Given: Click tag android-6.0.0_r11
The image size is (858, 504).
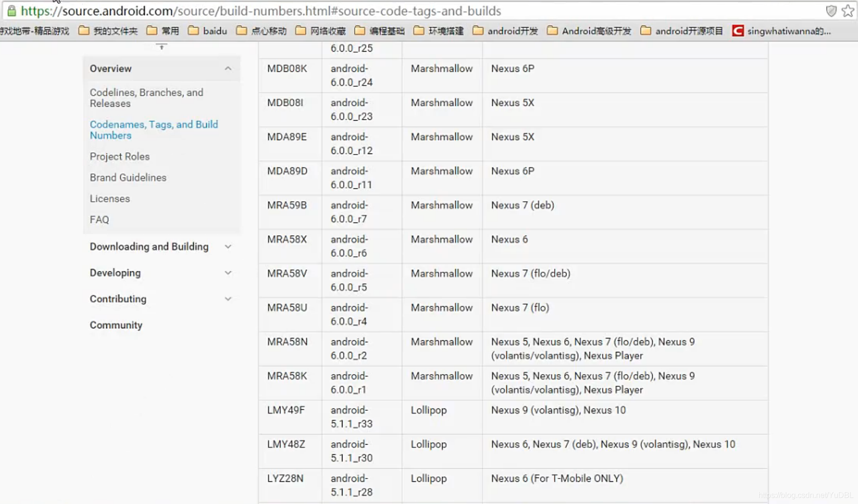Looking at the screenshot, I should [x=352, y=178].
